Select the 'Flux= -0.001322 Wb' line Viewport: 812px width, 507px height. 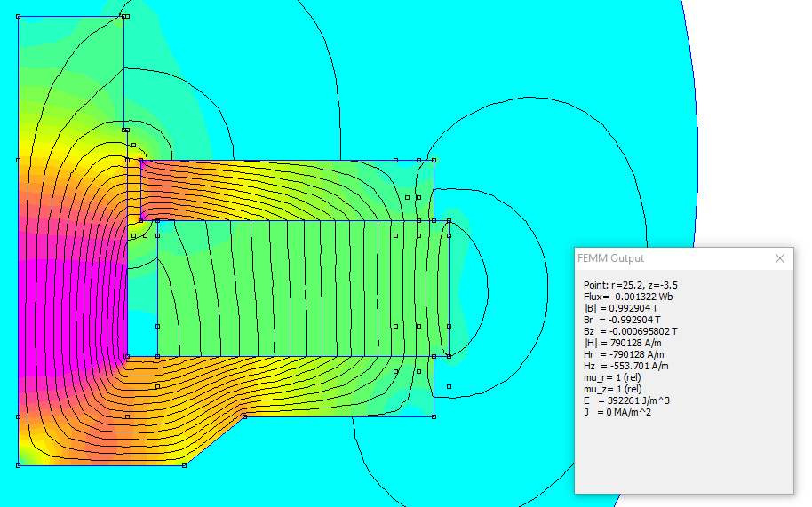627,297
